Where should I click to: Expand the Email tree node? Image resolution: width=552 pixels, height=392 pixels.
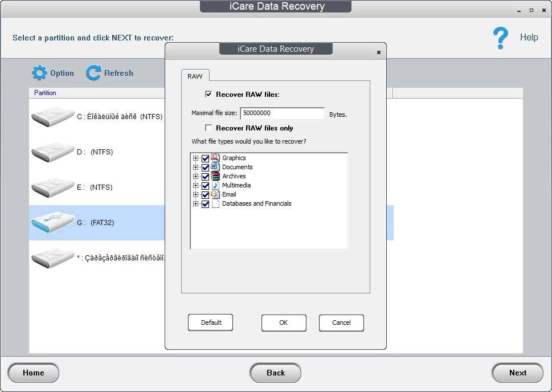pyautogui.click(x=196, y=195)
